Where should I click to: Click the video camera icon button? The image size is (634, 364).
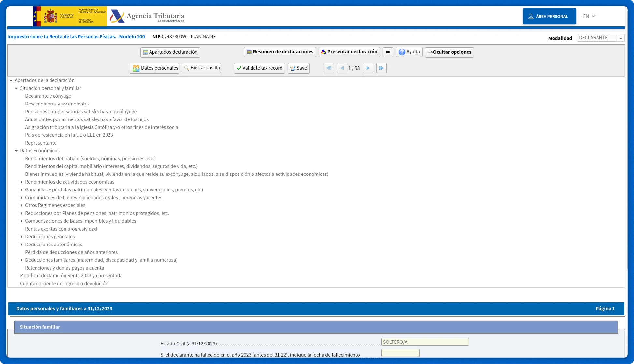click(x=388, y=52)
